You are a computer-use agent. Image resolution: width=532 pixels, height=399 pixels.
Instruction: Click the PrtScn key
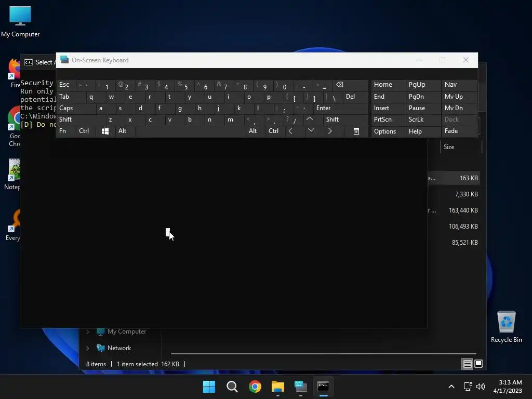[x=388, y=119]
